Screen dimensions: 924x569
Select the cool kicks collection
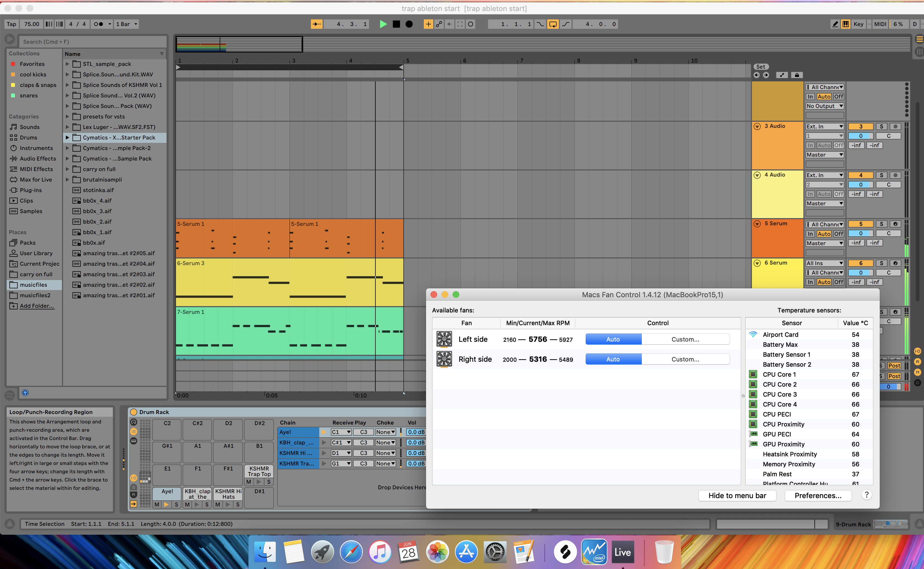33,74
